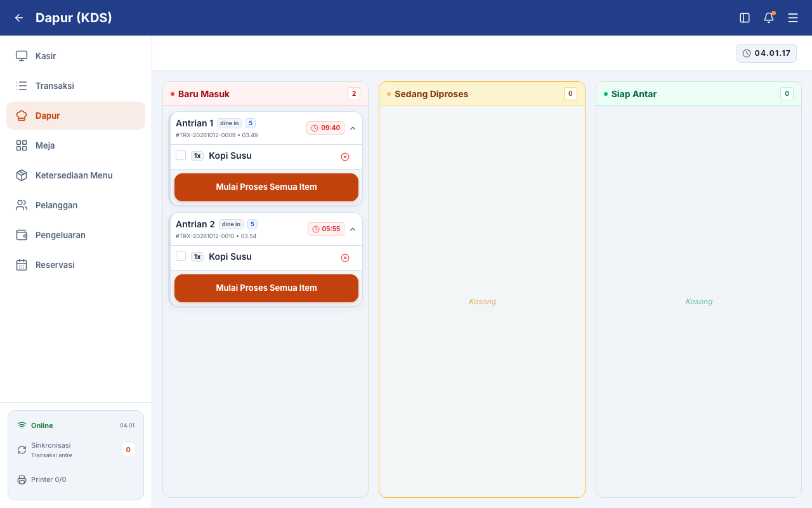This screenshot has width=812, height=508.
Task: Click the Printer 0/0 label
Action: (x=49, y=479)
